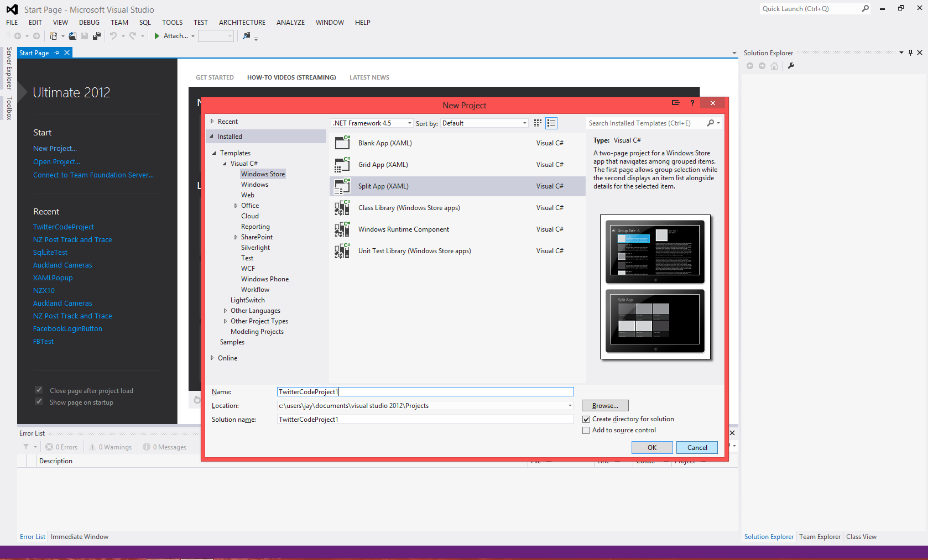Toggle the 0 Errors filter button

[x=61, y=447]
